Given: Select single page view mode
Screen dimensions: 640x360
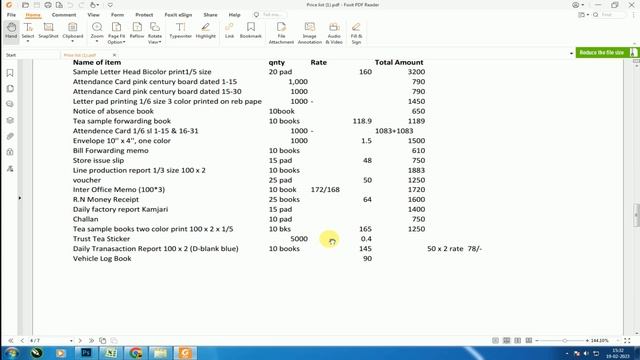Looking at the screenshot, I should click(495, 340).
